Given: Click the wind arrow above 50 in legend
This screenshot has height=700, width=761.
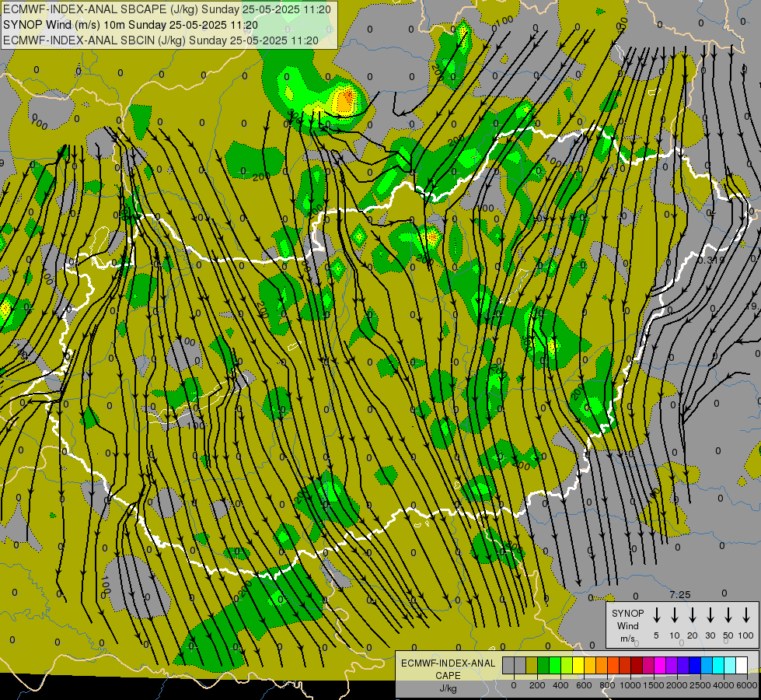Looking at the screenshot, I should (x=728, y=615).
